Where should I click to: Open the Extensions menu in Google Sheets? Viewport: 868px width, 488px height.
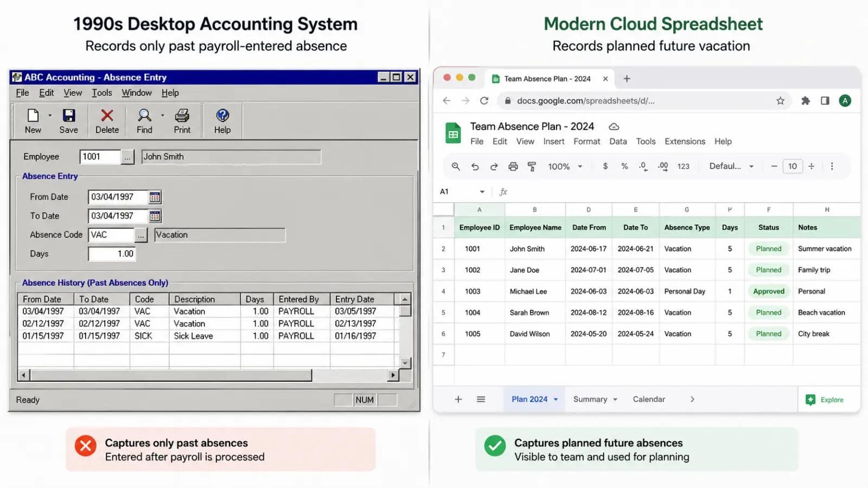pos(685,142)
